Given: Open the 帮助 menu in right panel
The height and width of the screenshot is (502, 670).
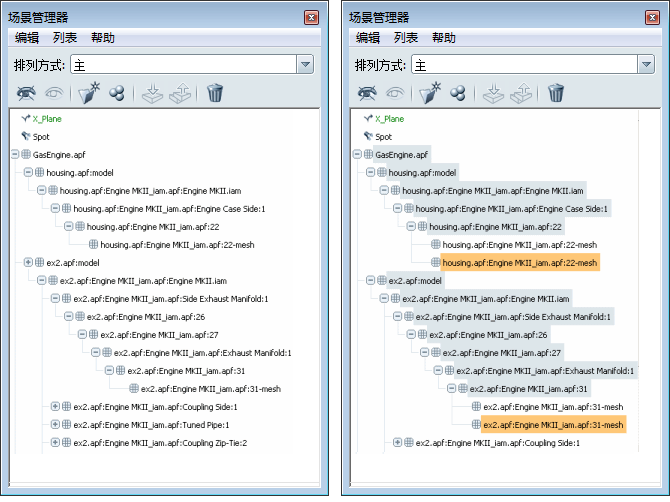Looking at the screenshot, I should [443, 38].
